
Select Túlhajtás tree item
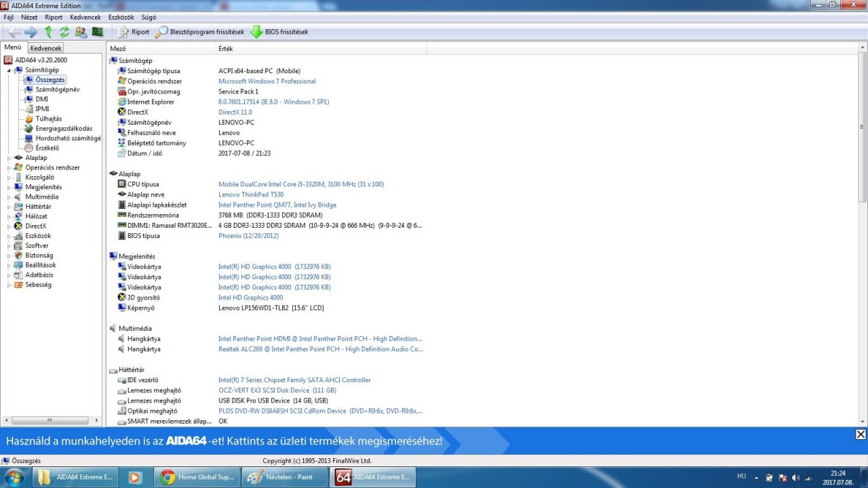[49, 119]
